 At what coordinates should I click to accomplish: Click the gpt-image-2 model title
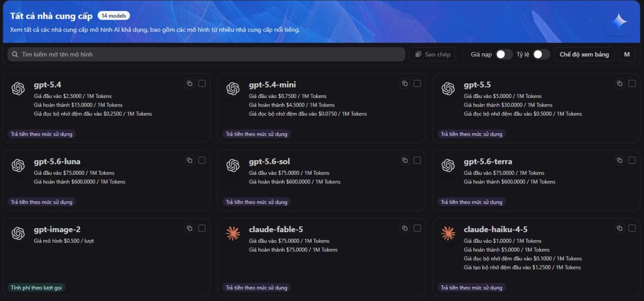click(57, 230)
